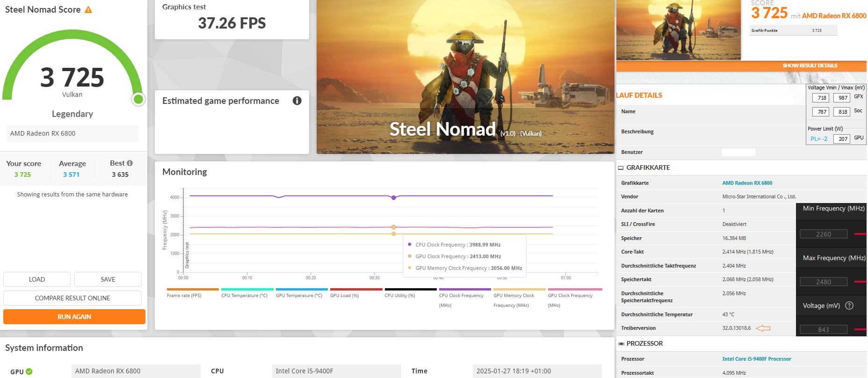Click the Max Frequency field 2480
The image size is (868, 378).
[824, 282]
